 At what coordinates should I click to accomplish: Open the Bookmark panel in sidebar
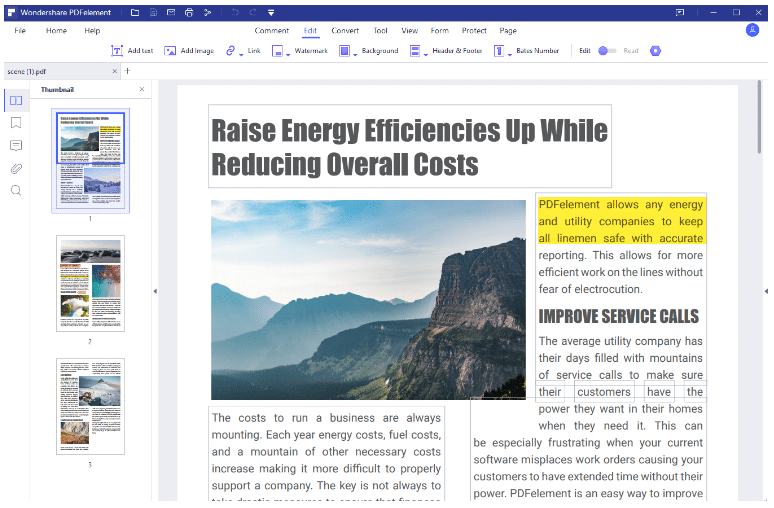(x=16, y=123)
